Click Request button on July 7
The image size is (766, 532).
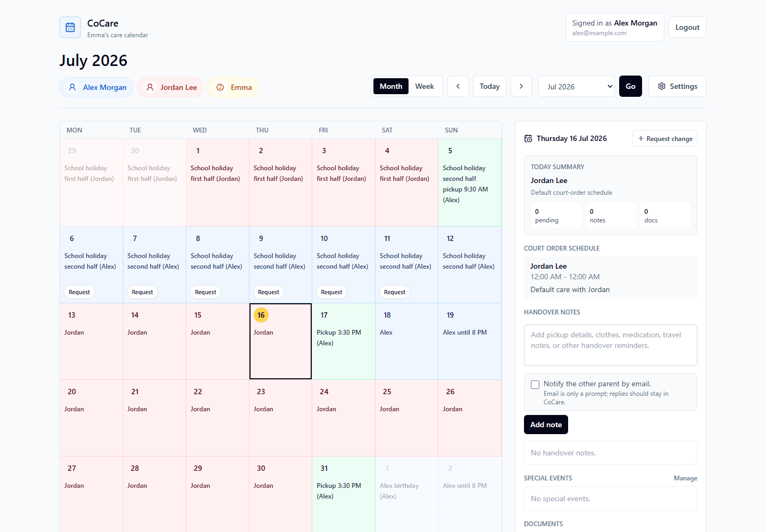[x=142, y=292]
